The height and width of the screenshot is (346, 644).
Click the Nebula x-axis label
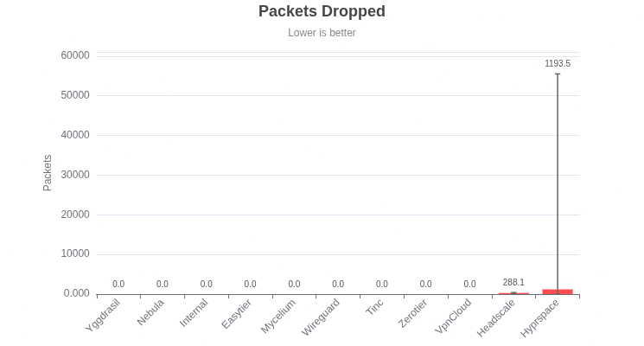click(150, 312)
